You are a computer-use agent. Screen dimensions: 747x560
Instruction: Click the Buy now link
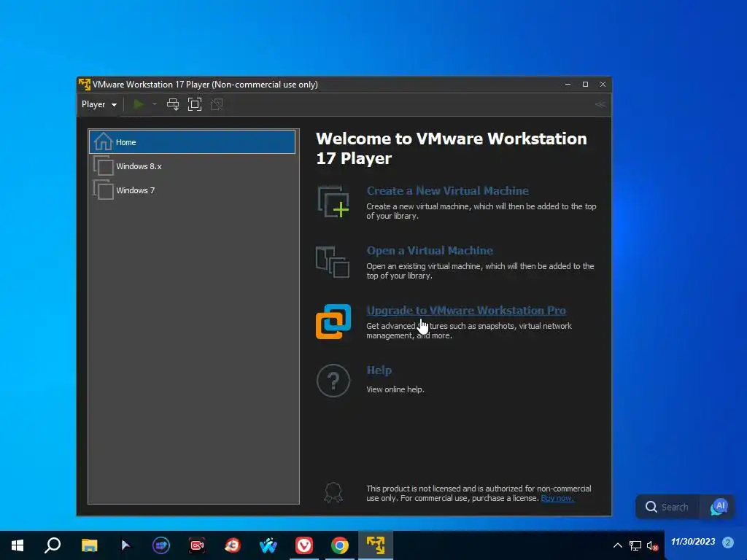pyautogui.click(x=557, y=498)
